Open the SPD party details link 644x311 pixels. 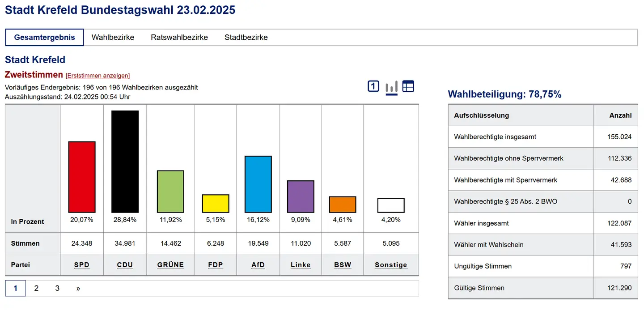coord(81,265)
